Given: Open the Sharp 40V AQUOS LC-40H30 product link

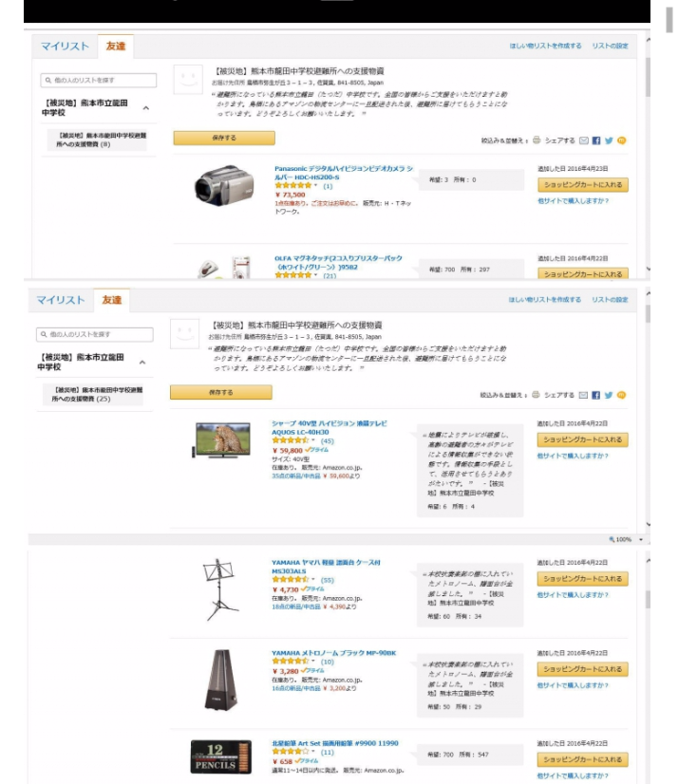Looking at the screenshot, I should click(x=329, y=427).
